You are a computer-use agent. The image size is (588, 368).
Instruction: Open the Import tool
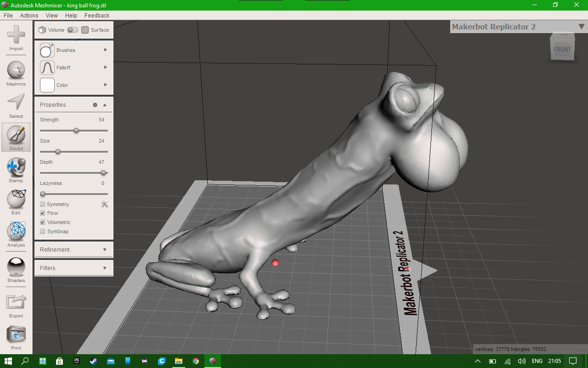(16, 38)
